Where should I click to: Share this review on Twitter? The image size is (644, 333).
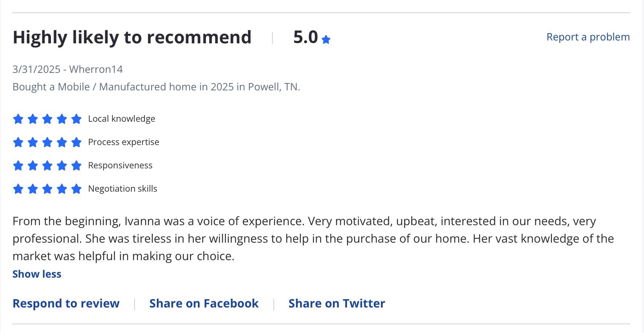(337, 303)
